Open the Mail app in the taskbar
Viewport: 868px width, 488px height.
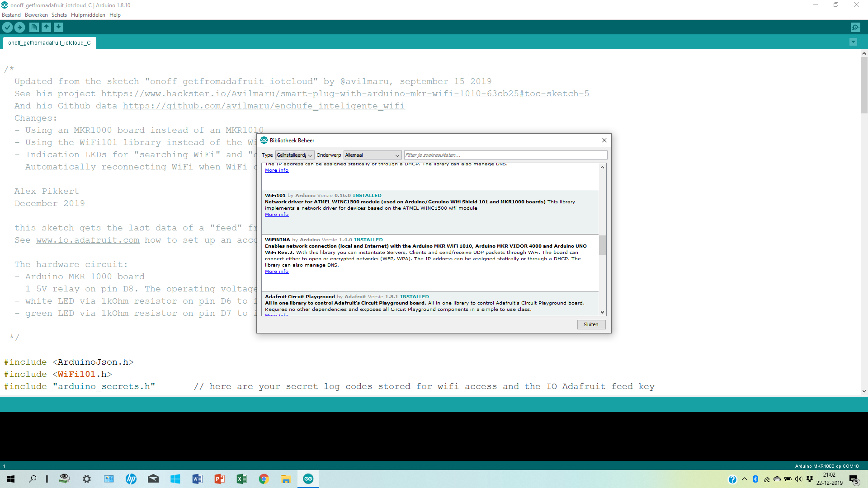pos(153,479)
